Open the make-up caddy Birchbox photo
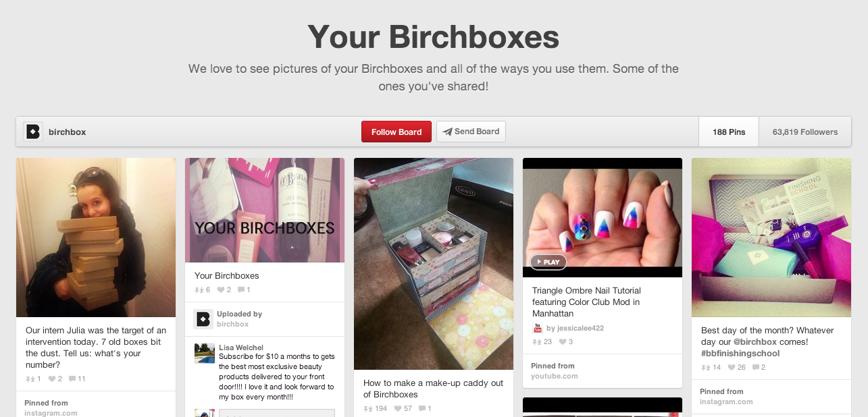 434,264
